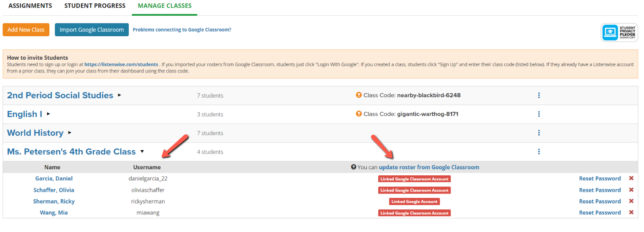Image resolution: width=644 pixels, height=232 pixels.
Task: Open the listenwise.com/students link
Action: point(121,64)
